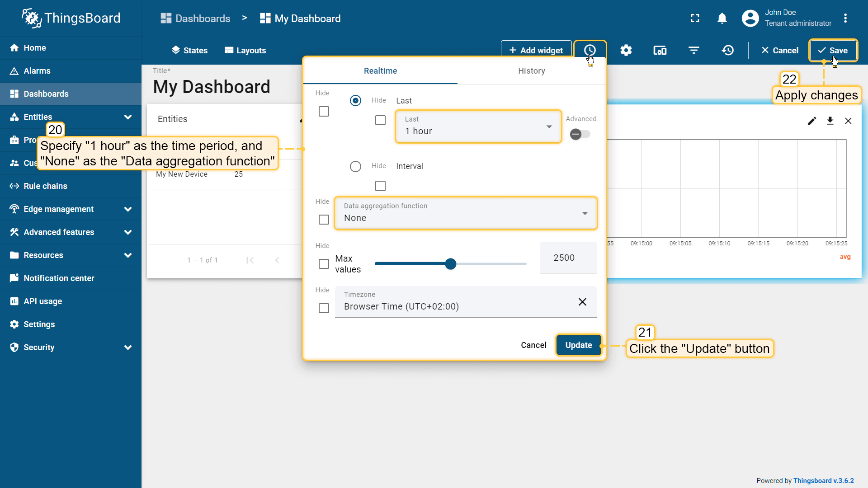The width and height of the screenshot is (868, 488).
Task: Clear the Timezone field with X
Action: (582, 302)
